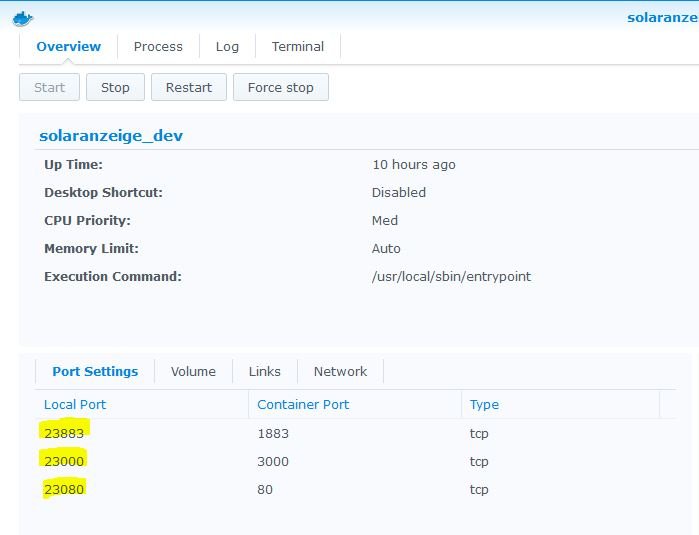Click the Type column header

click(x=484, y=404)
